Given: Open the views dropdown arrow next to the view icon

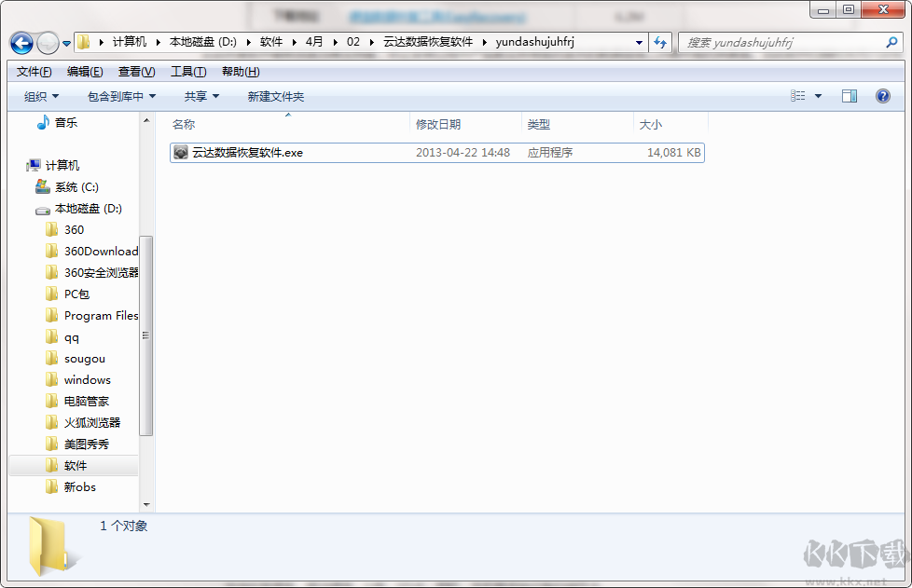Looking at the screenshot, I should [817, 95].
